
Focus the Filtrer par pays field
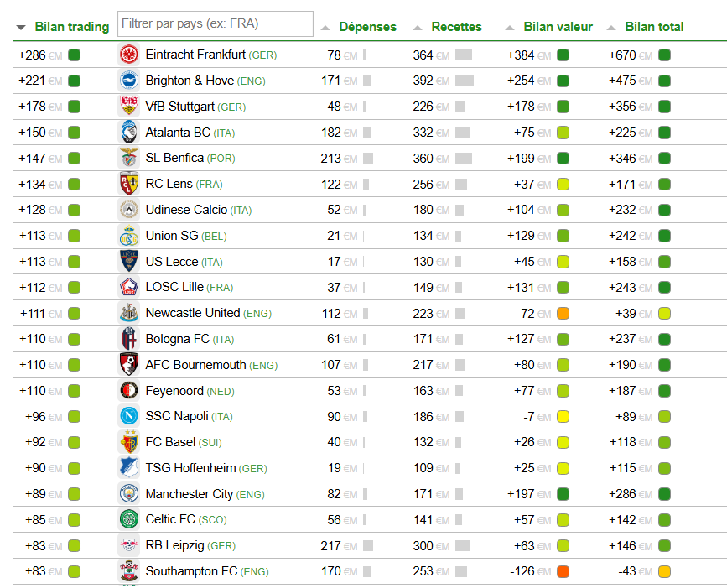(216, 24)
